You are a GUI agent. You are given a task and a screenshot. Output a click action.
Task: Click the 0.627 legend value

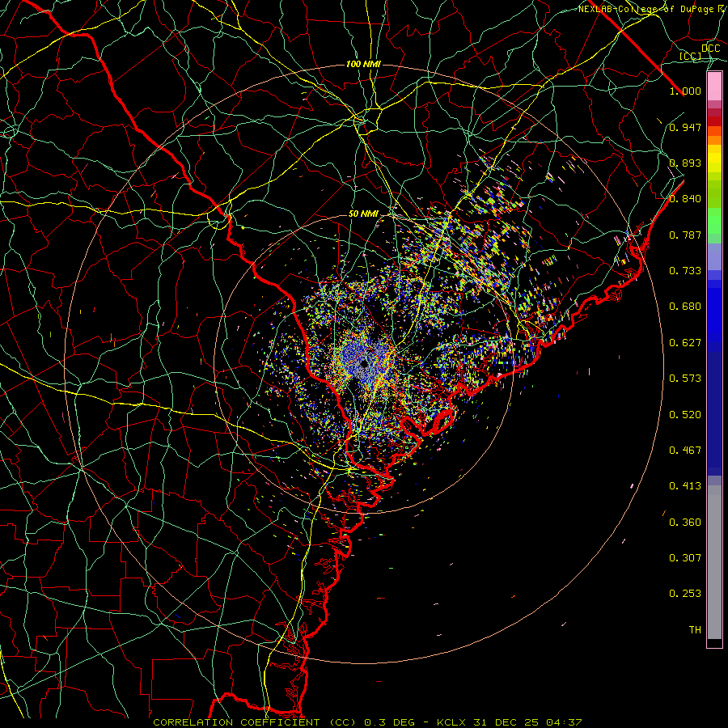click(x=685, y=343)
